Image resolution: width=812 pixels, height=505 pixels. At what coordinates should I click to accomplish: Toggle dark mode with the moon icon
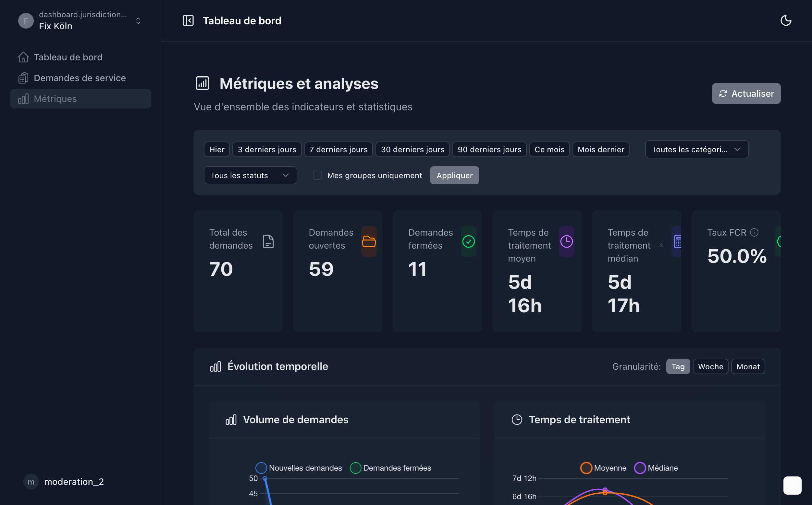click(x=786, y=20)
